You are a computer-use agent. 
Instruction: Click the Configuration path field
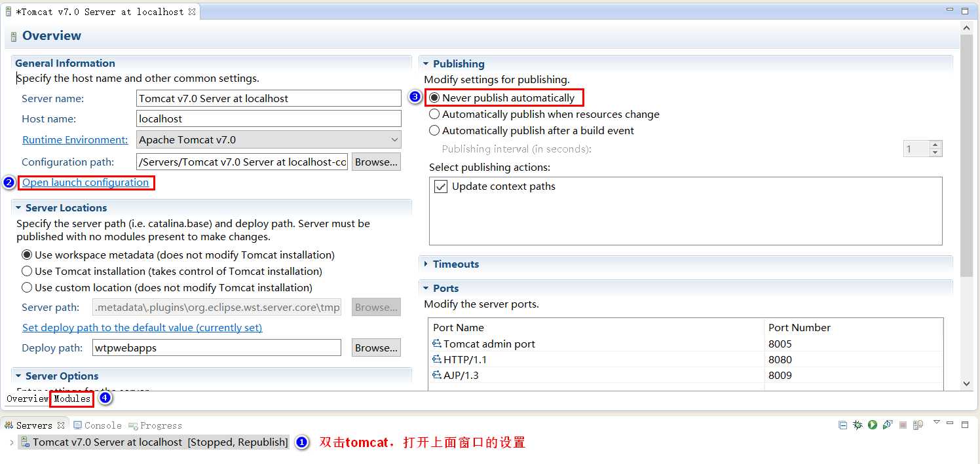(242, 162)
